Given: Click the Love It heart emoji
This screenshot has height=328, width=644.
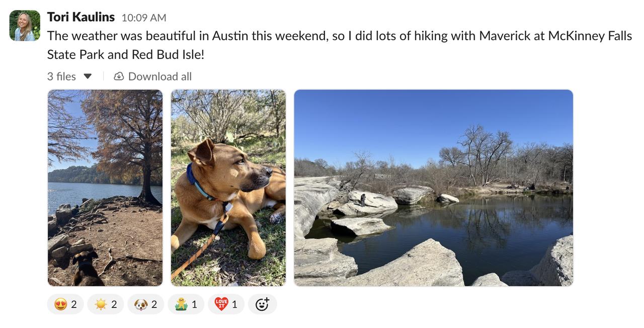Looking at the screenshot, I should tap(221, 304).
